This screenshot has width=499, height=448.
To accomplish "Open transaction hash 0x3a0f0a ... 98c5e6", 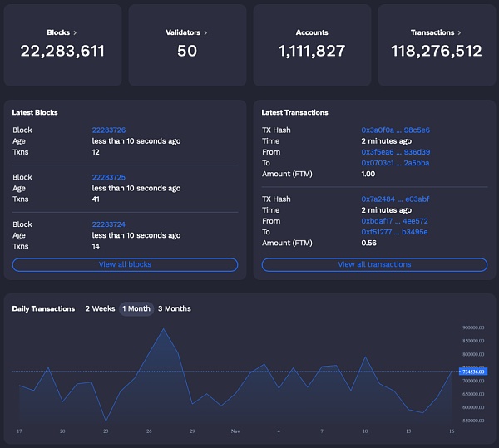I will click(395, 130).
